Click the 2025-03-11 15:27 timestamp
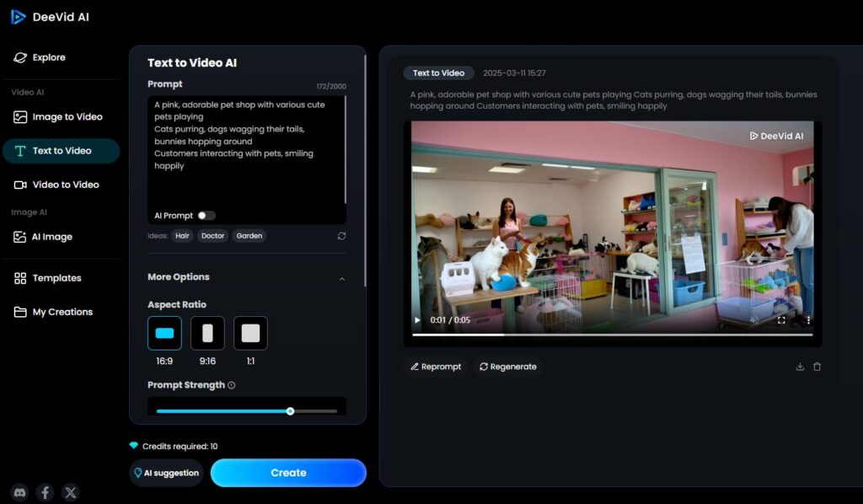The height and width of the screenshot is (504, 863). (514, 73)
